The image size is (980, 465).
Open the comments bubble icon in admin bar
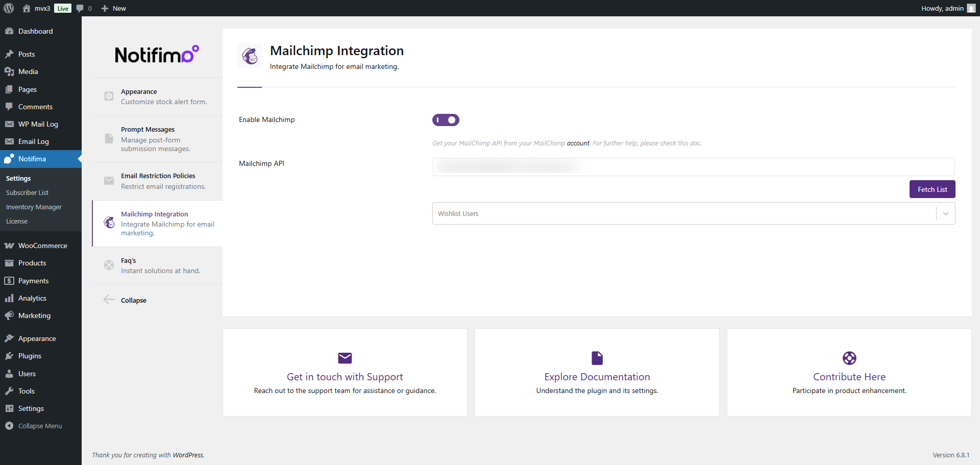(x=80, y=8)
